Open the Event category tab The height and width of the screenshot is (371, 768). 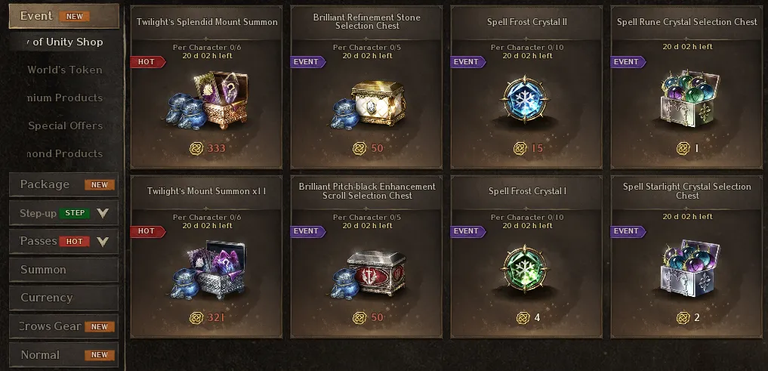pos(64,16)
